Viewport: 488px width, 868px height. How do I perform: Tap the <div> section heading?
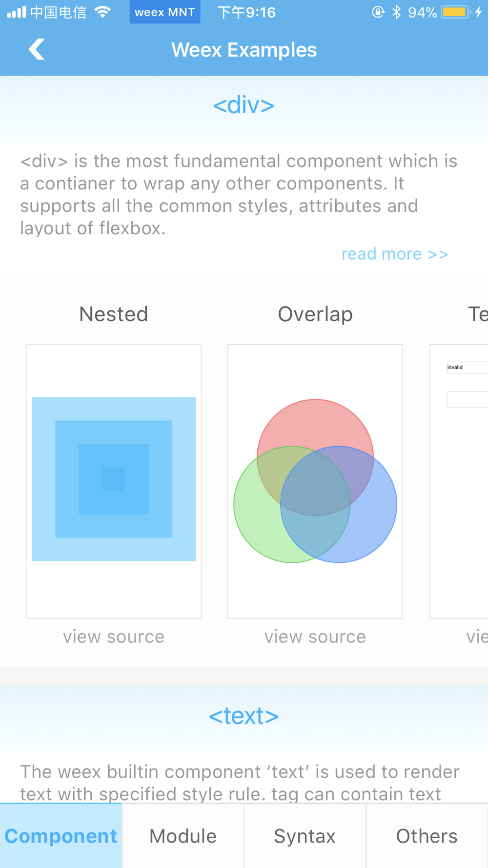[x=244, y=105]
